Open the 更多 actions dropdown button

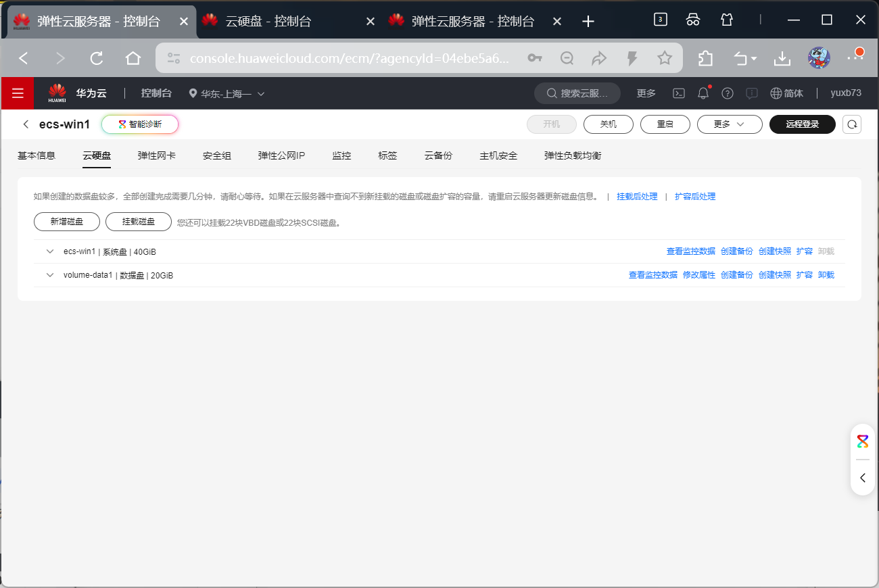pyautogui.click(x=730, y=124)
